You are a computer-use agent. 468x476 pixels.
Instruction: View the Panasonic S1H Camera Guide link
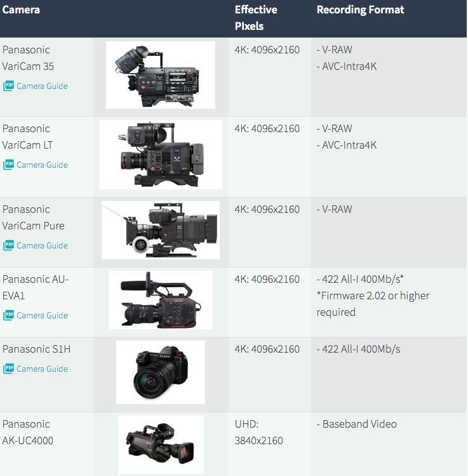pos(42,369)
